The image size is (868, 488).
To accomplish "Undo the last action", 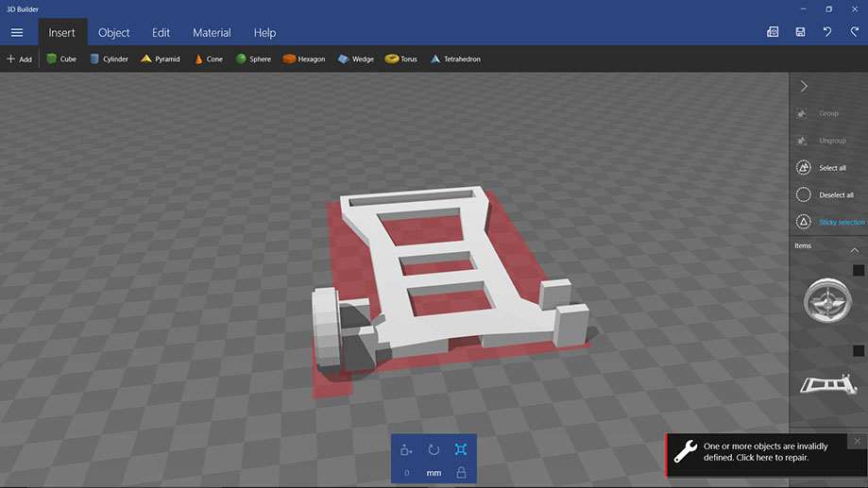I will click(827, 32).
